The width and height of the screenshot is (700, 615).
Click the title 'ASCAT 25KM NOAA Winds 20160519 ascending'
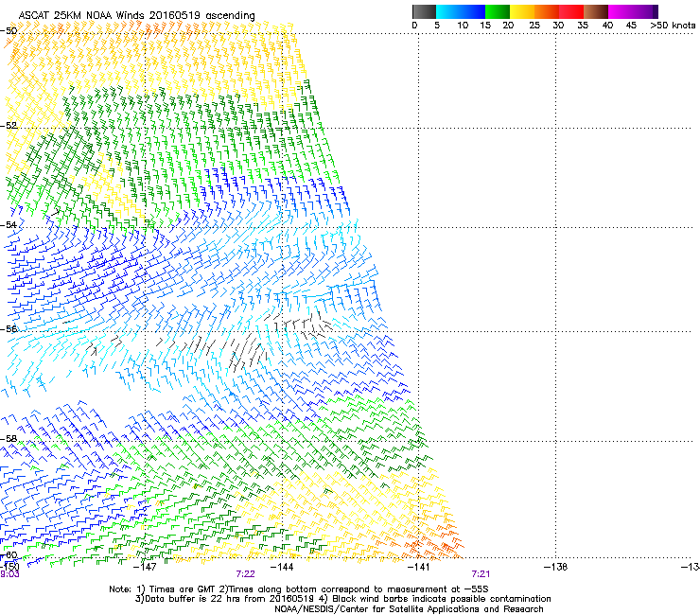pos(136,16)
